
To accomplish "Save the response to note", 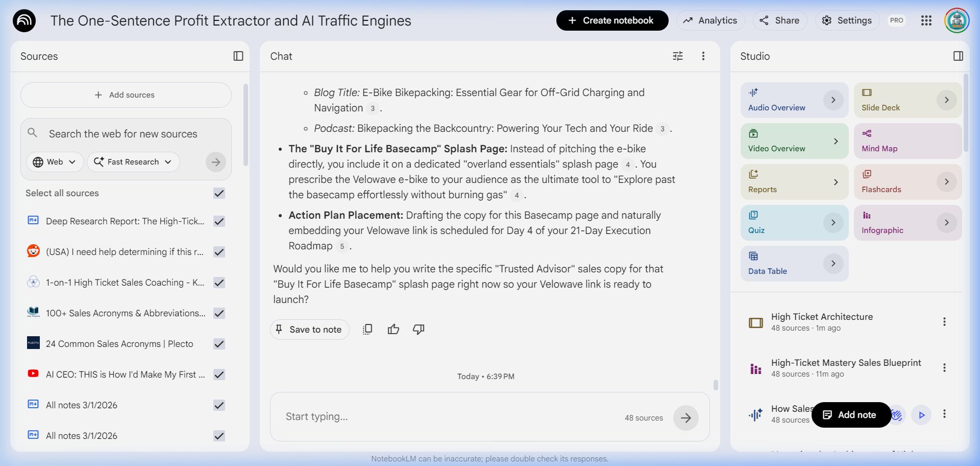I will pyautogui.click(x=309, y=330).
